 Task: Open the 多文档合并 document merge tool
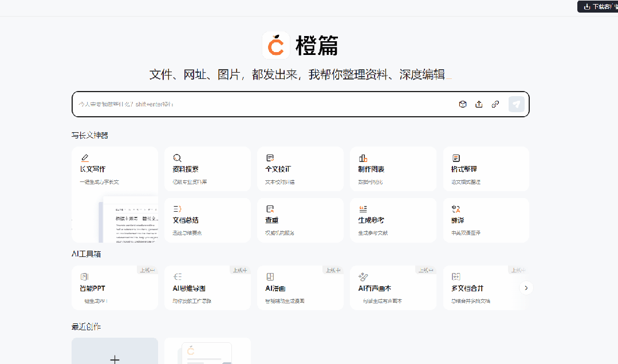tap(486, 288)
